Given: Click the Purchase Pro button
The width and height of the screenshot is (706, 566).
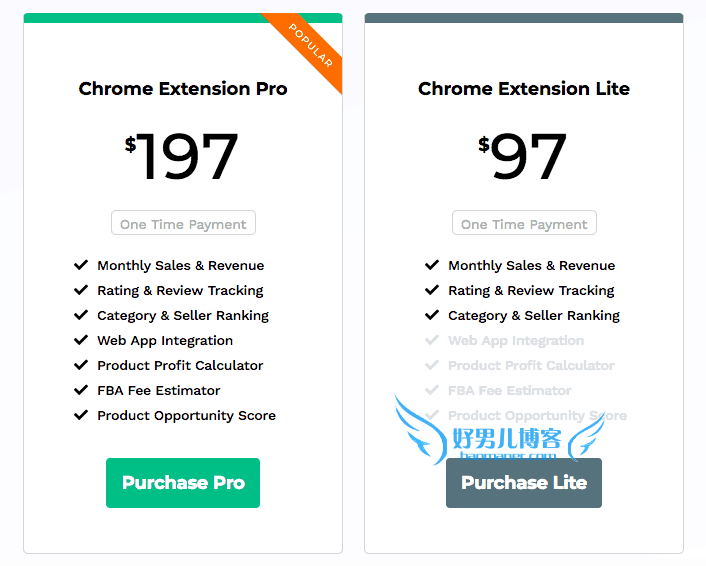Looking at the screenshot, I should [183, 483].
